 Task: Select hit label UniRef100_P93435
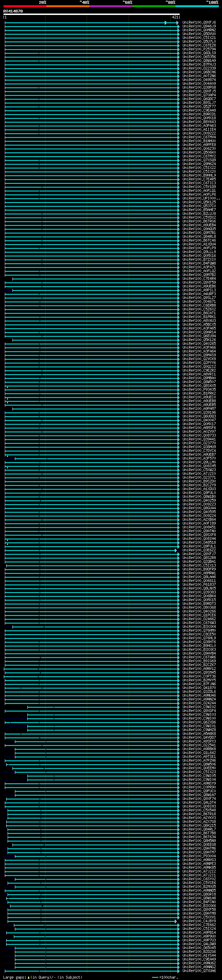click(x=199, y=389)
